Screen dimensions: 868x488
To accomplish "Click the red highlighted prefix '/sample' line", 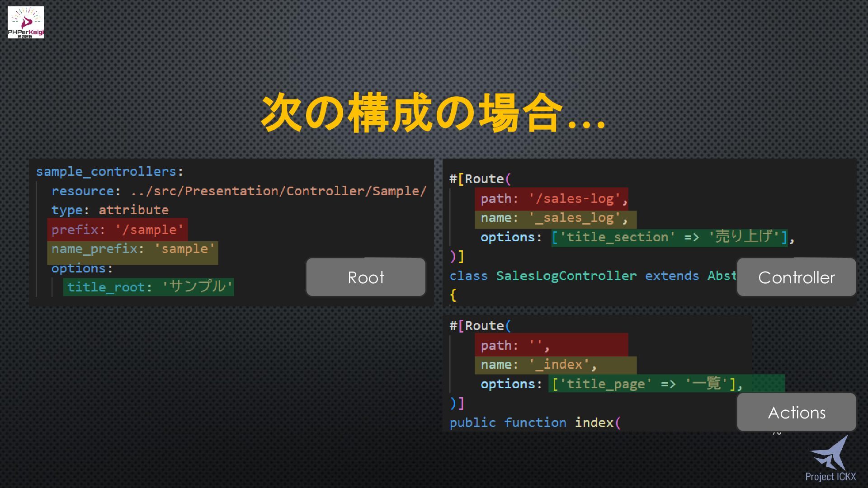I will coord(117,230).
